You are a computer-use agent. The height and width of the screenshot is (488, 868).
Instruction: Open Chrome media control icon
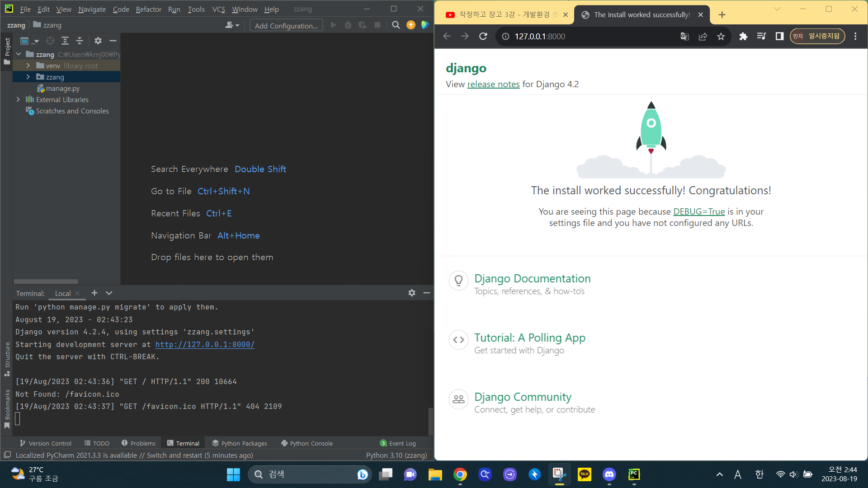(x=761, y=36)
